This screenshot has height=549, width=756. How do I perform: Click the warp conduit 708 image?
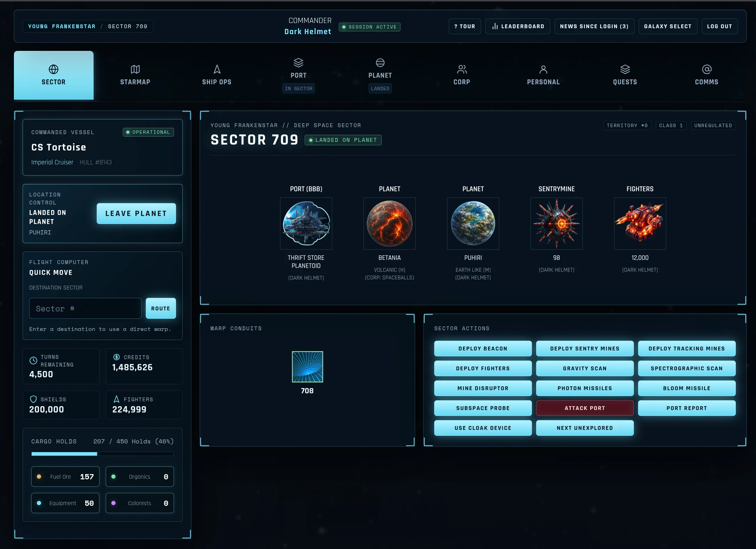(x=307, y=367)
